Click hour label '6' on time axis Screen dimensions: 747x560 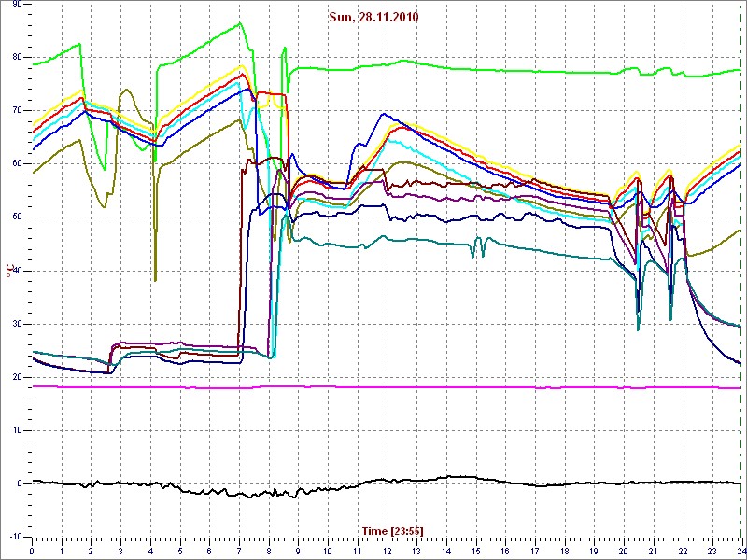click(209, 553)
